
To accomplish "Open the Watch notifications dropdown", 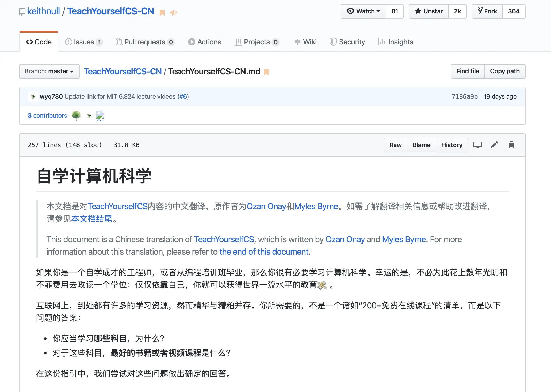I will (363, 11).
